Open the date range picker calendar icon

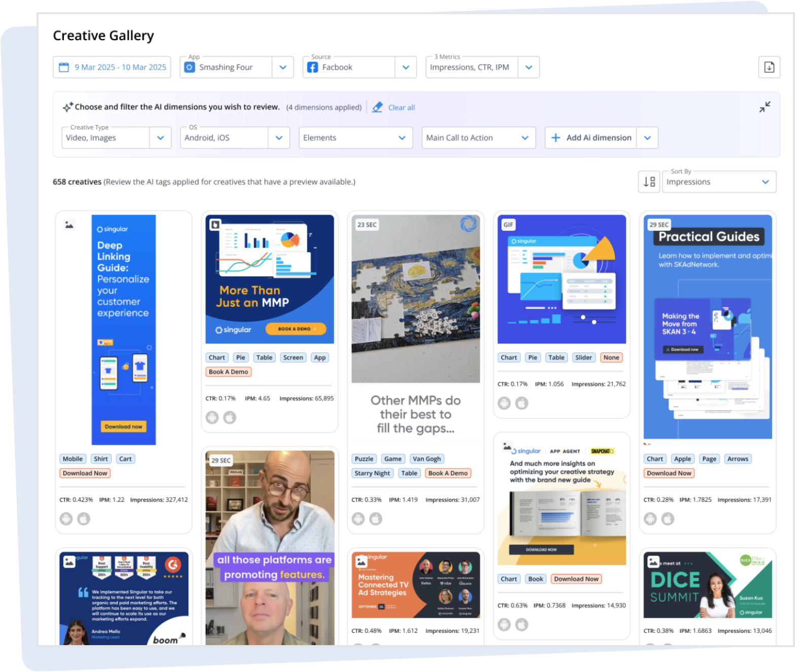click(x=64, y=67)
